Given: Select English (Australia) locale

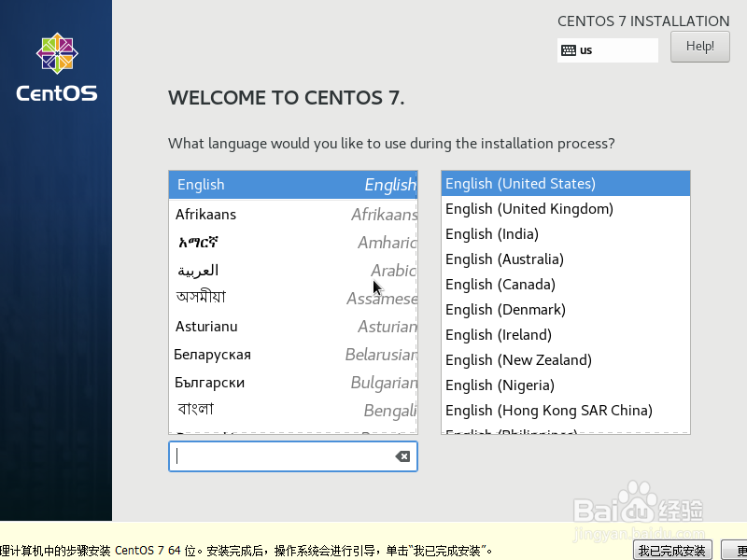Looking at the screenshot, I should click(x=529, y=259).
